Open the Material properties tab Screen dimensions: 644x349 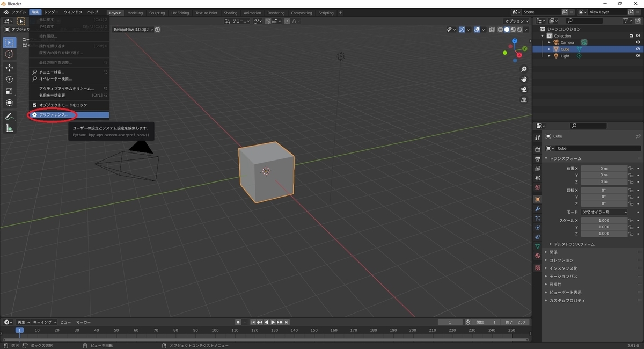(x=537, y=256)
